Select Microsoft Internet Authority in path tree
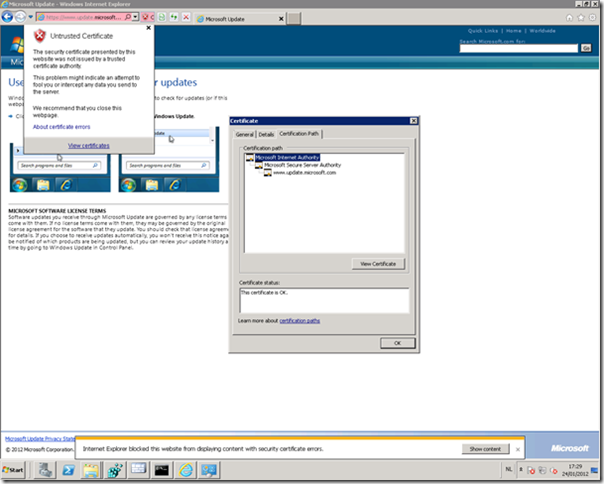604x484 pixels. click(x=287, y=157)
